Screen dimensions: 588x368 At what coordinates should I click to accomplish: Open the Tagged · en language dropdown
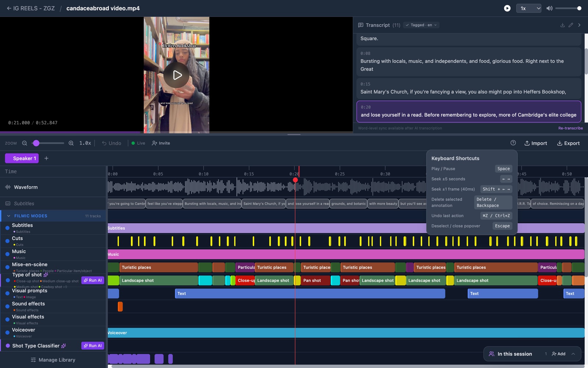click(422, 25)
